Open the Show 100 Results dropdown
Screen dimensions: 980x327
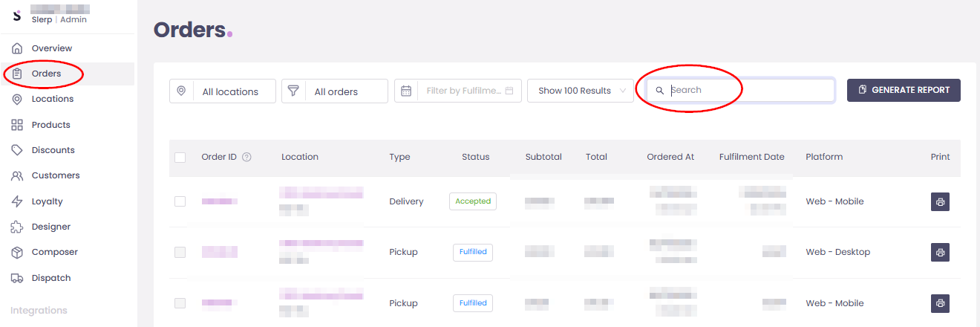pos(580,91)
